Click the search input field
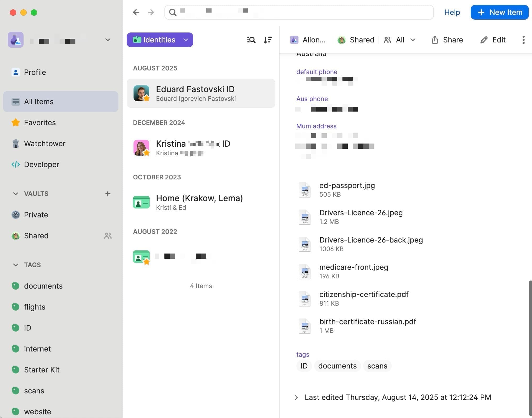Screen dimensions: 532x418 coord(304,12)
